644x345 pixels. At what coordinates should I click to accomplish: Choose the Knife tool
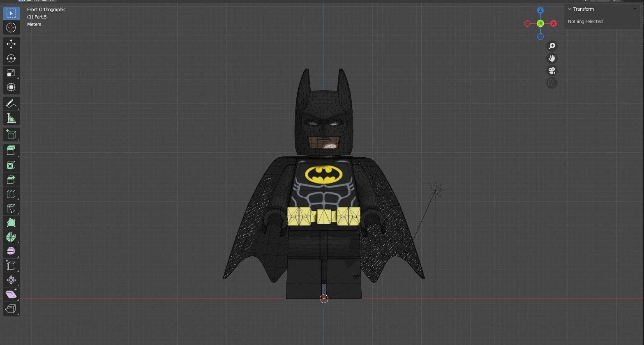[x=11, y=208]
